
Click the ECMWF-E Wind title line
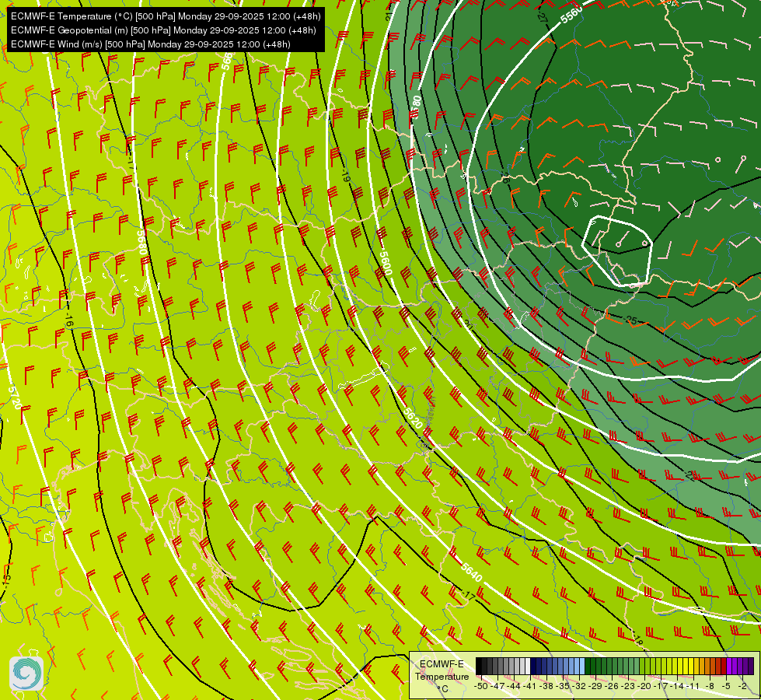point(151,44)
